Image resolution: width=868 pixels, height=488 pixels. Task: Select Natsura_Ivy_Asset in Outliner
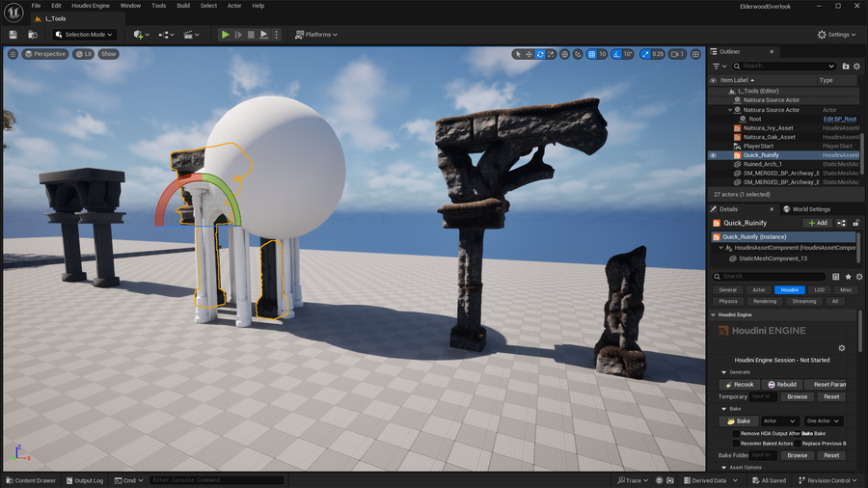point(768,128)
